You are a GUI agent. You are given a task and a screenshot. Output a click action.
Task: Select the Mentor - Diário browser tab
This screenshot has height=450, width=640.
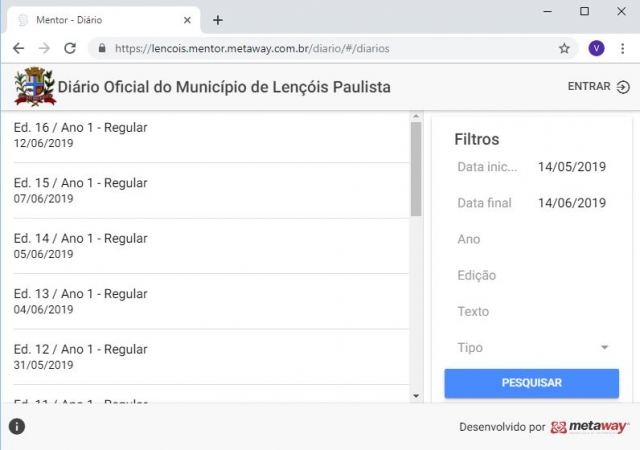point(104,20)
